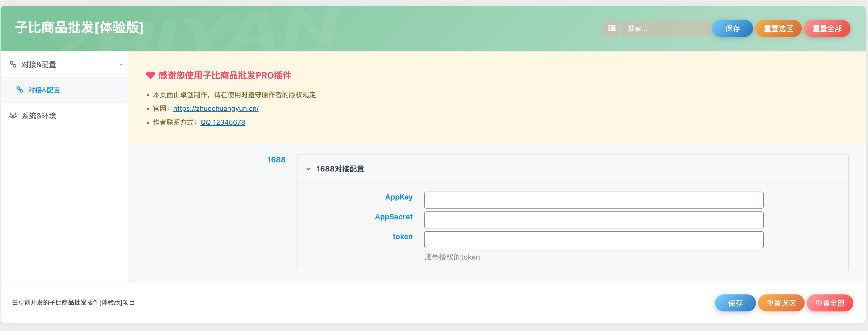The width and height of the screenshot is (868, 331).
Task: Select the 对接&配置 submenu item
Action: [64, 90]
